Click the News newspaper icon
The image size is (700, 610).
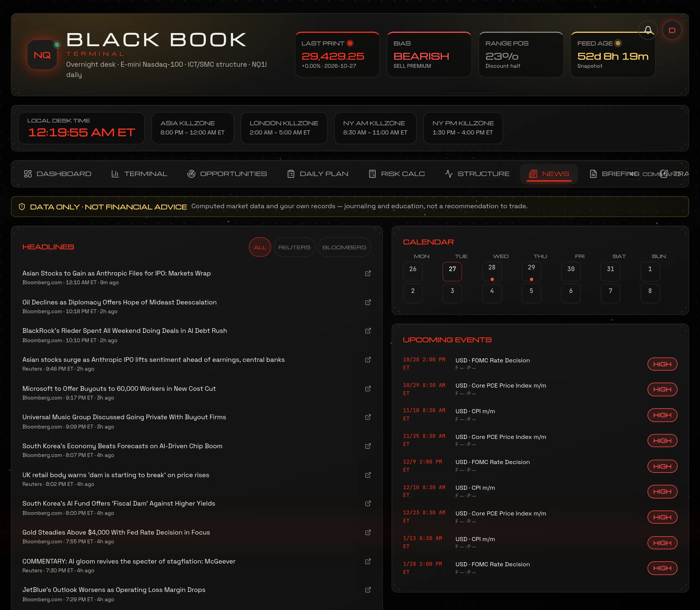[x=533, y=174]
